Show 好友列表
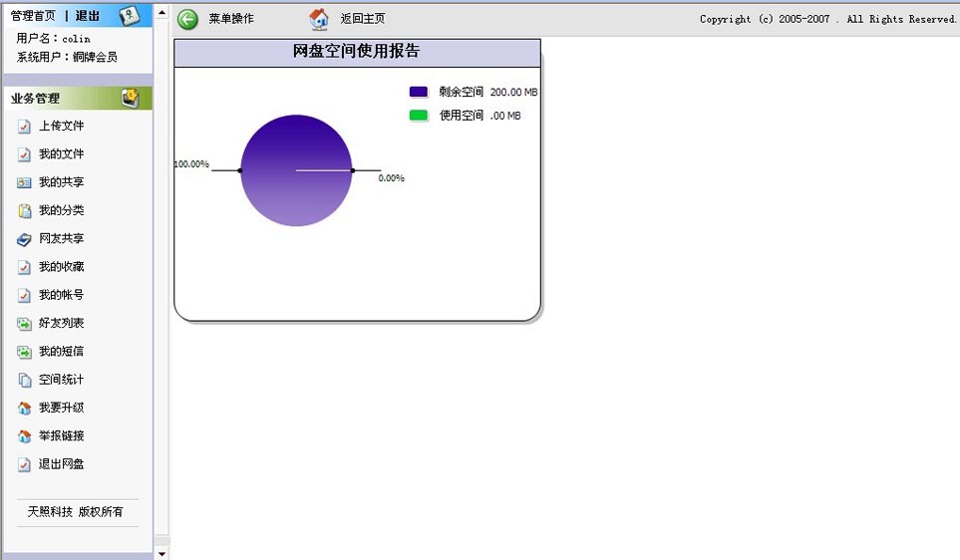 (61, 323)
